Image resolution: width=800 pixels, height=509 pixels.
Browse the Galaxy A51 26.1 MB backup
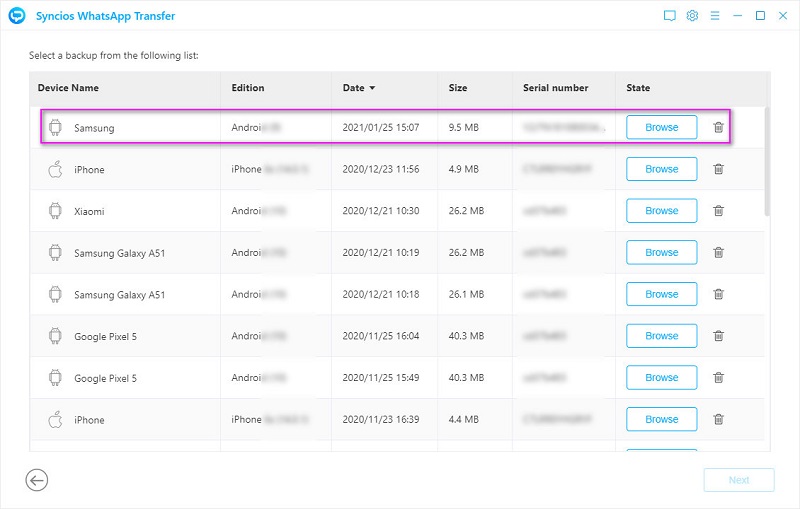pos(662,294)
